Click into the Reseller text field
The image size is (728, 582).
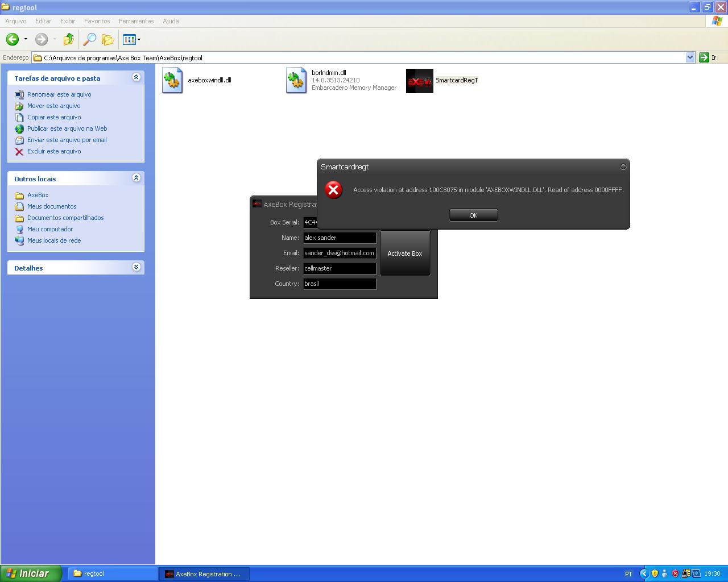point(339,268)
